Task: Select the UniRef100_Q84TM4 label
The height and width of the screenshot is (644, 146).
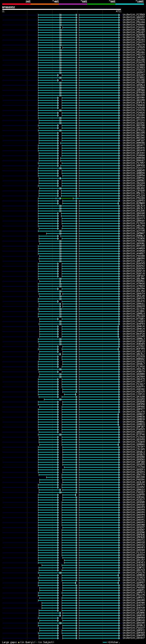Action: (x=134, y=289)
